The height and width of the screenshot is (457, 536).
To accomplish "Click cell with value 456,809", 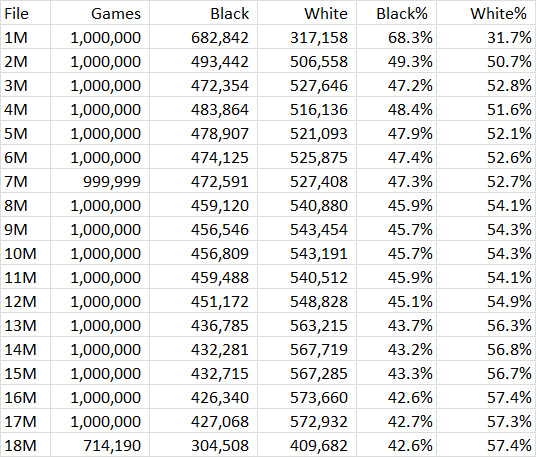I will [x=203, y=253].
